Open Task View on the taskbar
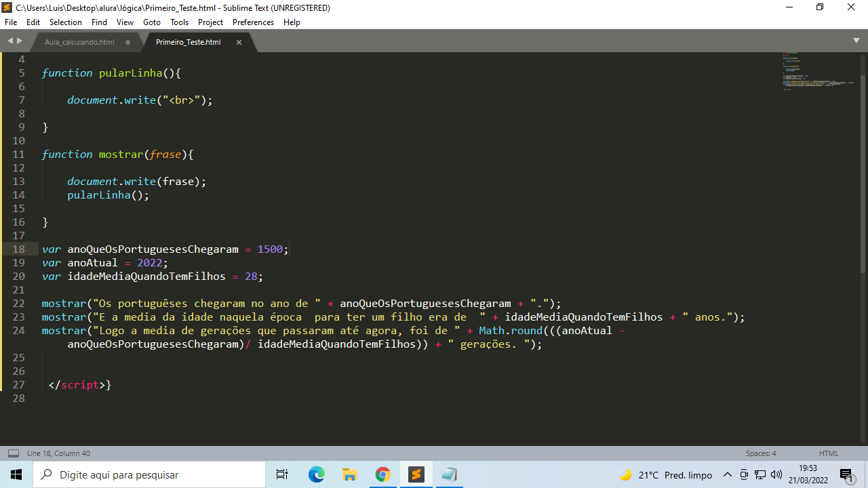This screenshot has width=868, height=488. coord(283,474)
